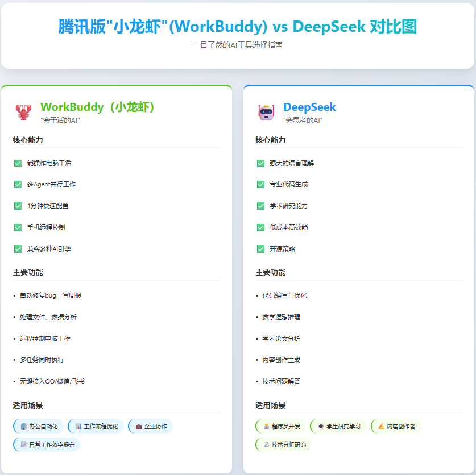Click the tagline "会干活的AI"
Image resolution: width=476 pixels, height=475 pixels.
[60, 120]
